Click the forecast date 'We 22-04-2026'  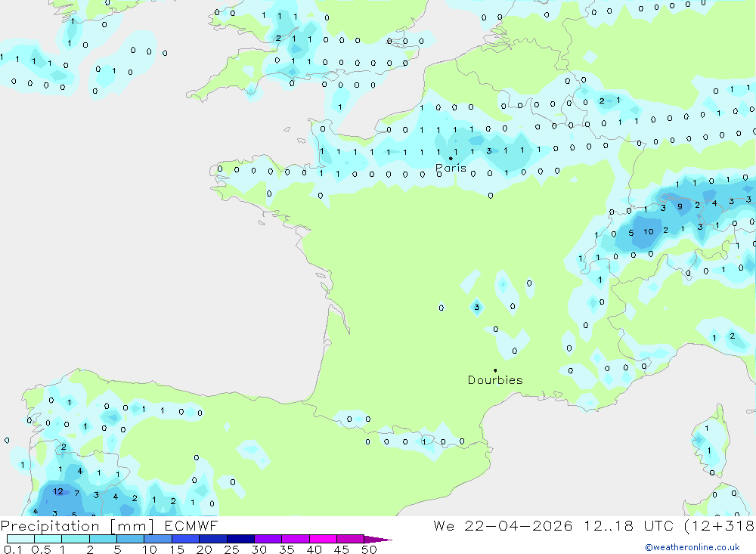(503, 525)
